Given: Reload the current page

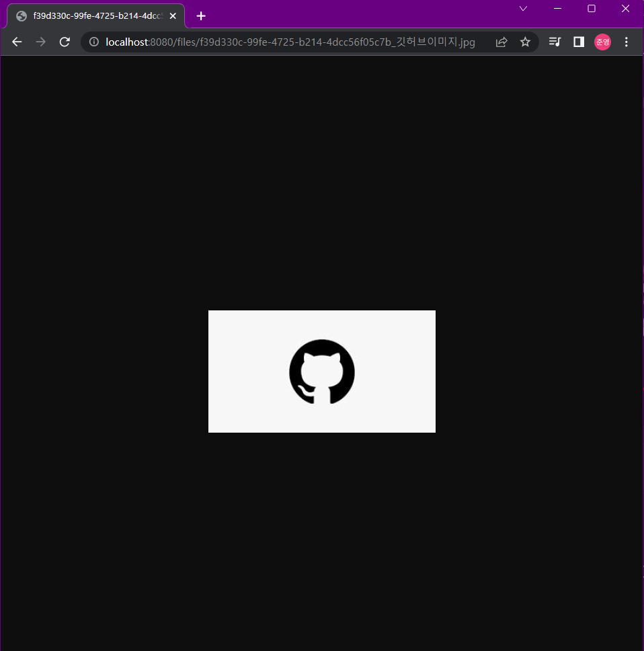Looking at the screenshot, I should [65, 42].
